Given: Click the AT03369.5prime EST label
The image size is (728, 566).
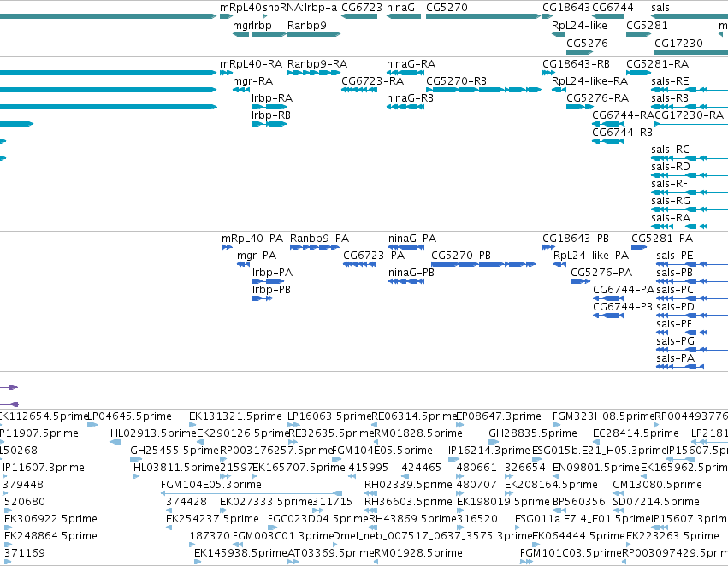Looking at the screenshot, I should tap(330, 553).
